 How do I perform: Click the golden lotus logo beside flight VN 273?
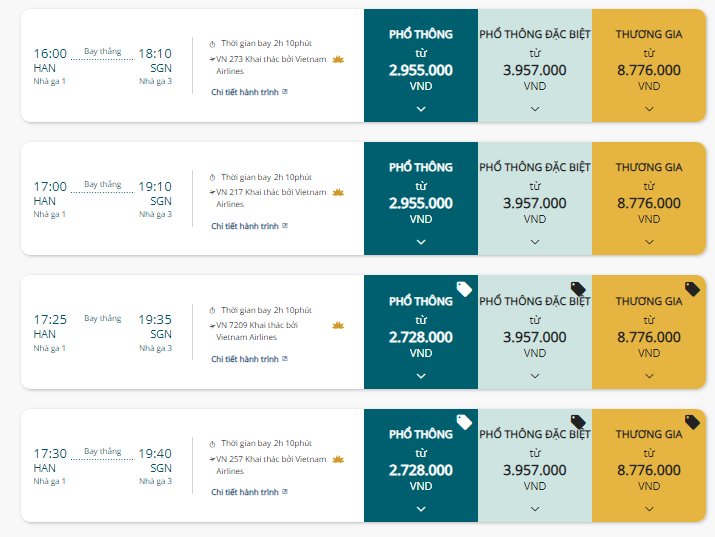[338, 59]
